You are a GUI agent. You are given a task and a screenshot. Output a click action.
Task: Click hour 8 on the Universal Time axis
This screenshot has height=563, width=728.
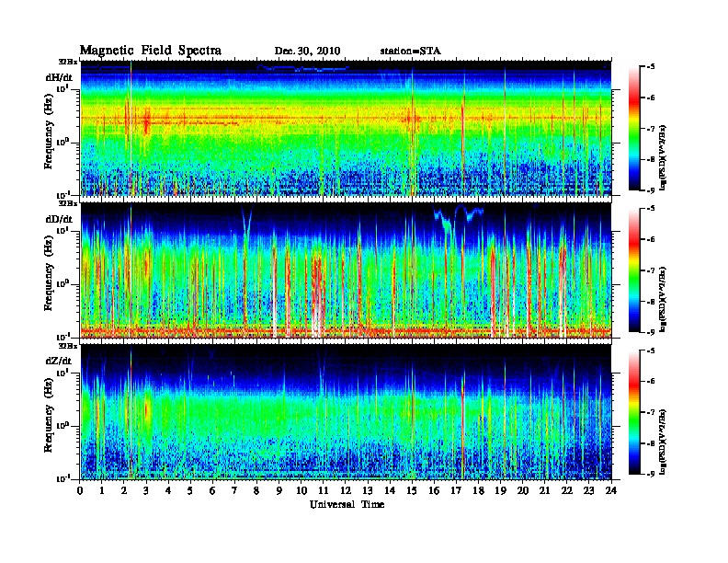click(x=256, y=490)
